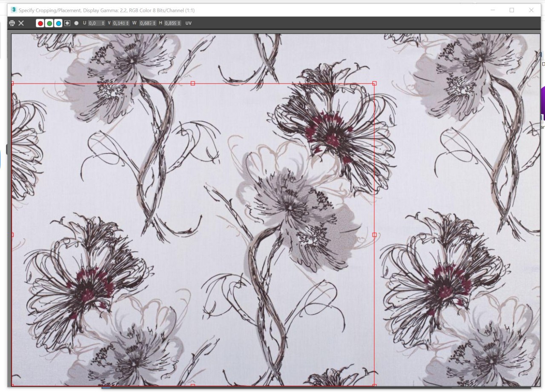The image size is (545, 392).
Task: Click the print image icon
Action: pyautogui.click(x=12, y=23)
